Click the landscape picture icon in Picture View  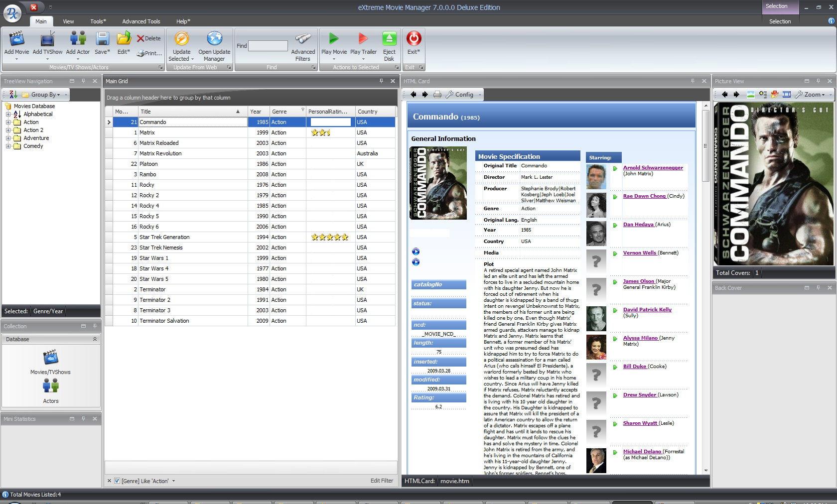751,95
